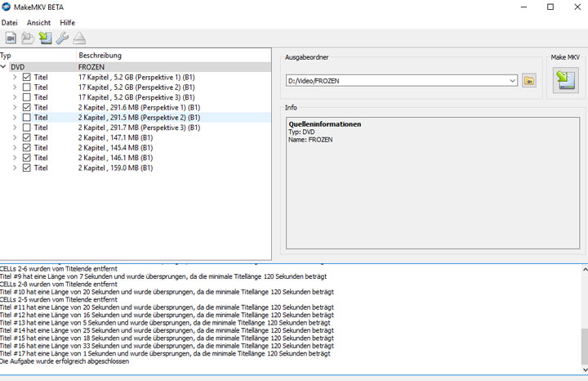The width and height of the screenshot is (588, 381).
Task: Expand the 291.5 MB title row
Action: click(15, 118)
